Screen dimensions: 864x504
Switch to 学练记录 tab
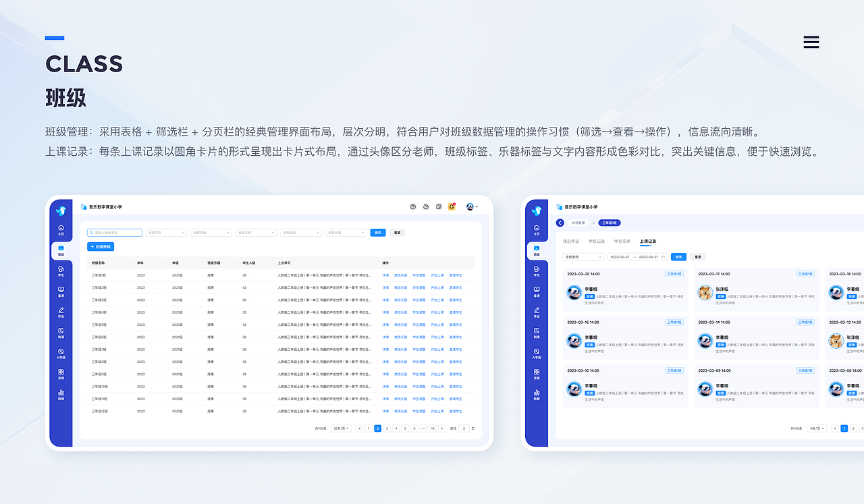tap(597, 241)
